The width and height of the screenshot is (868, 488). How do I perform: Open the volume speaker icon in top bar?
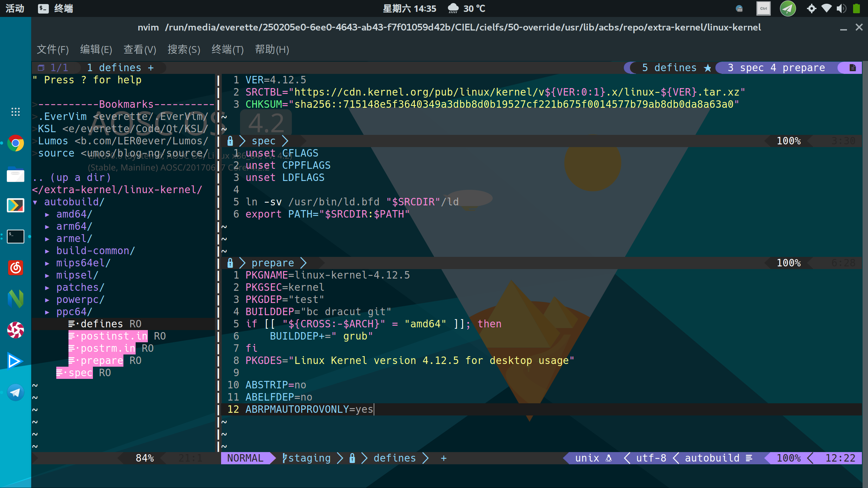coord(841,8)
